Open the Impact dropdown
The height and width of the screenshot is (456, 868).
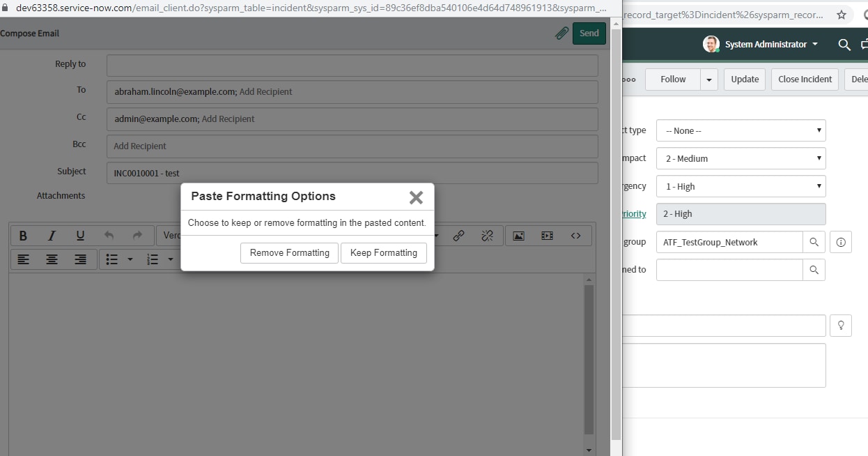741,158
